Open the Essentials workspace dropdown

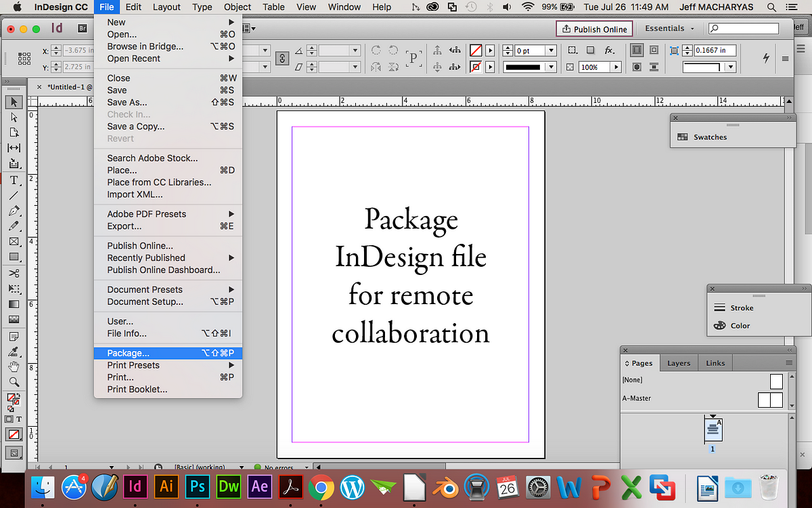tap(669, 28)
